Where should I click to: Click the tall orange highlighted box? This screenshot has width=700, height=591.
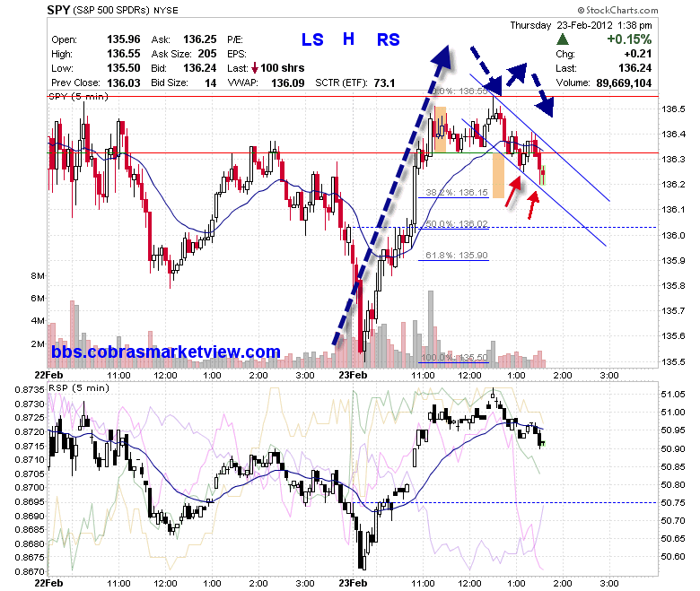coord(498,175)
